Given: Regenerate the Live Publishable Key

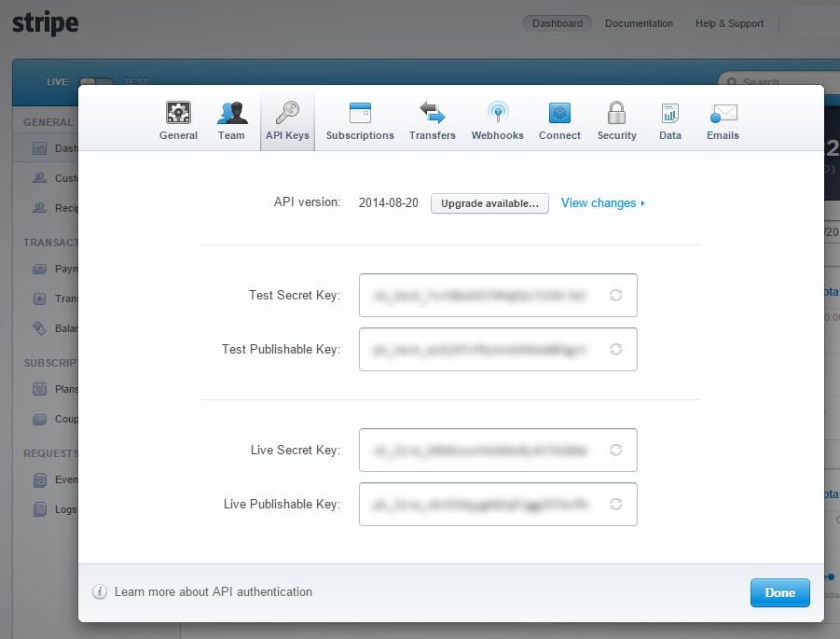Looking at the screenshot, I should 616,505.
